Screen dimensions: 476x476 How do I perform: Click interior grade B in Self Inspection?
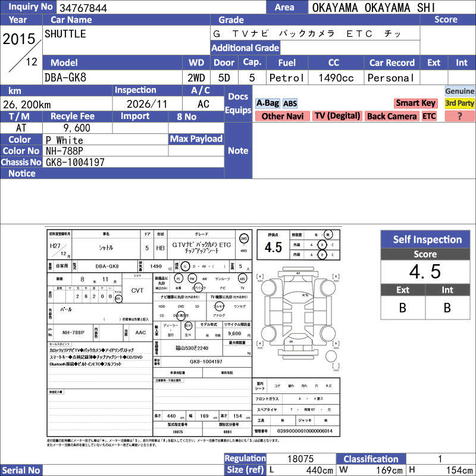[447, 308]
